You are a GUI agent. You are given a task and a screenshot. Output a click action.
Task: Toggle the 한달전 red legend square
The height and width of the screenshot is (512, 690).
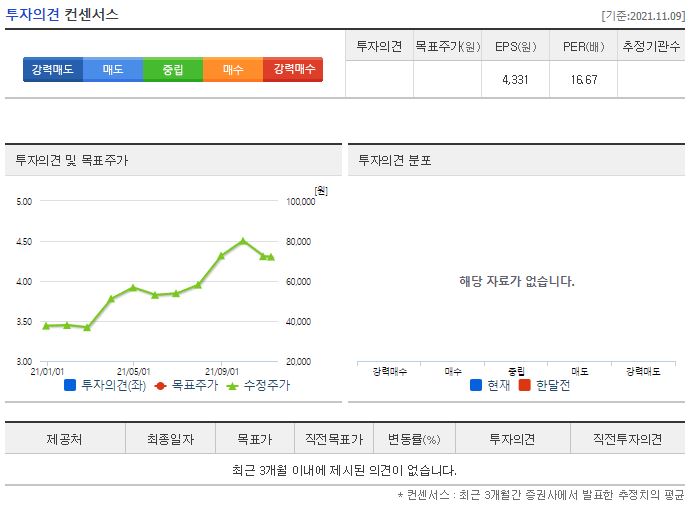pyautogui.click(x=525, y=385)
